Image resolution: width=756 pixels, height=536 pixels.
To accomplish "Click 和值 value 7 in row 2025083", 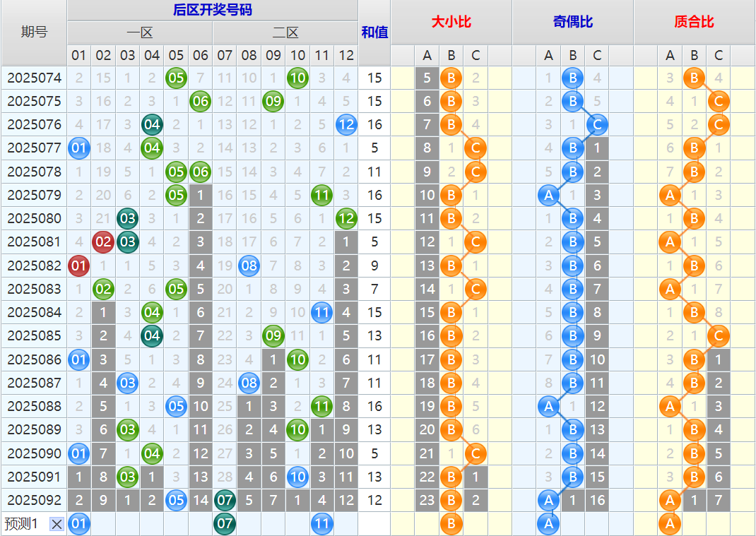I will 374,289.
